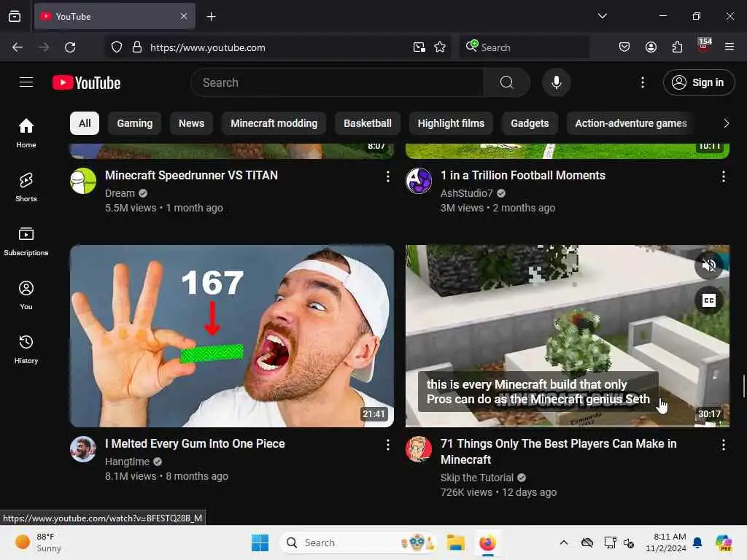This screenshot has height=560, width=747.
Task: Select the Basketball category chip
Action: pyautogui.click(x=368, y=123)
